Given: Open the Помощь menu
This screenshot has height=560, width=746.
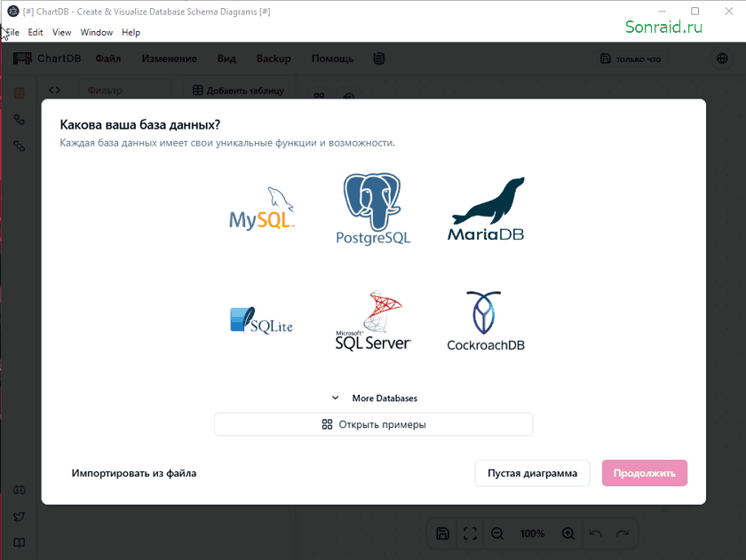Looking at the screenshot, I should click(x=332, y=59).
